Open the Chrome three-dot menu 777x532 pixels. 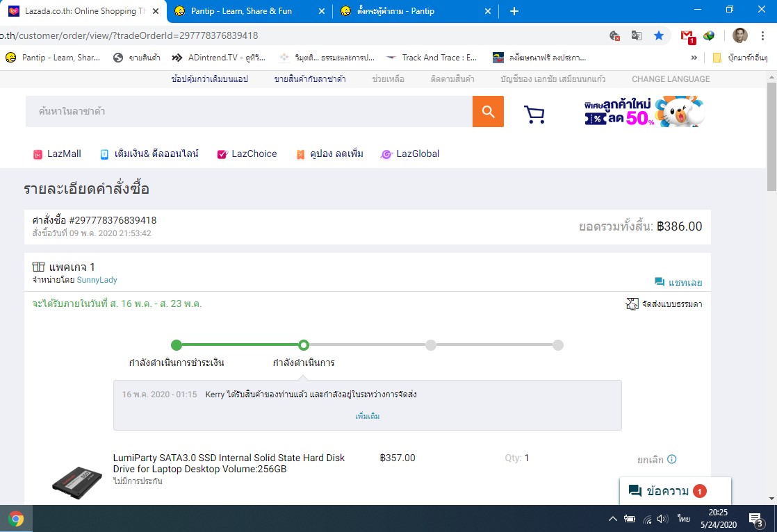(x=762, y=35)
